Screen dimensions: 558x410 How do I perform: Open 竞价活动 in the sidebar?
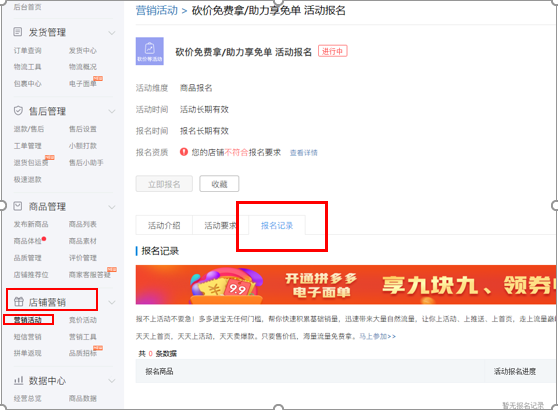[83, 320]
